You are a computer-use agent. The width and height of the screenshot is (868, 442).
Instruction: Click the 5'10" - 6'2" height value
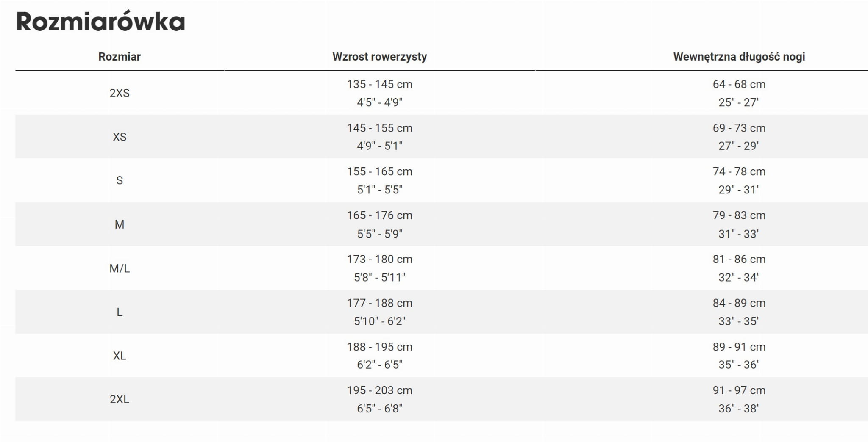point(379,321)
